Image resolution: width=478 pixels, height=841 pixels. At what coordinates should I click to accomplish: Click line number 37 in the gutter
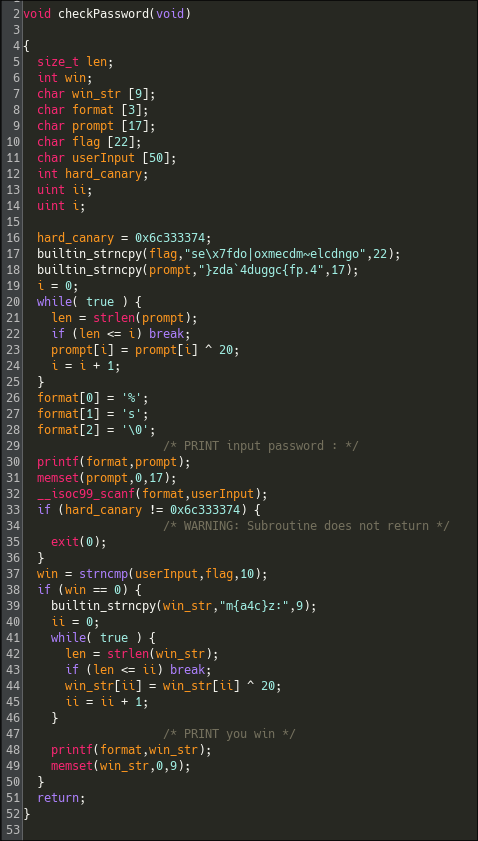(x=13, y=574)
